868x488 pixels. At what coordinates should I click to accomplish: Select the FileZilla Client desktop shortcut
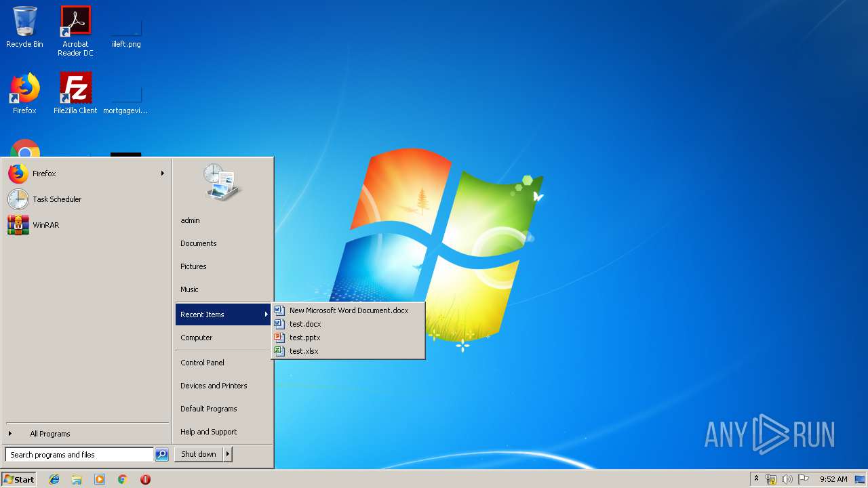click(x=75, y=94)
